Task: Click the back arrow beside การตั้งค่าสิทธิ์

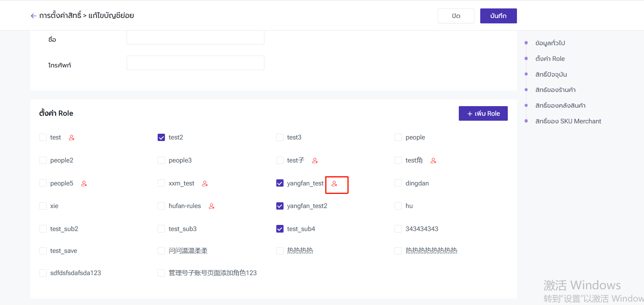Action: pos(34,16)
